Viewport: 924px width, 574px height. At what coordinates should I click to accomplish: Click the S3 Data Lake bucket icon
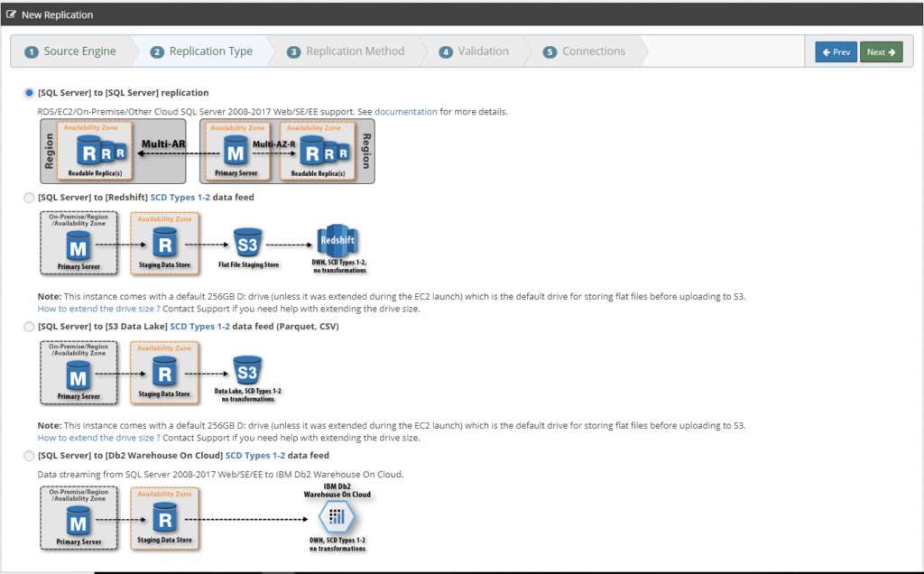coord(247,371)
